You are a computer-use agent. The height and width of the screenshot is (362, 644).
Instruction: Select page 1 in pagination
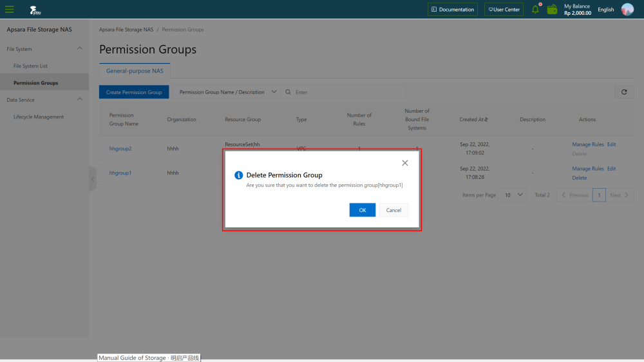coord(599,195)
